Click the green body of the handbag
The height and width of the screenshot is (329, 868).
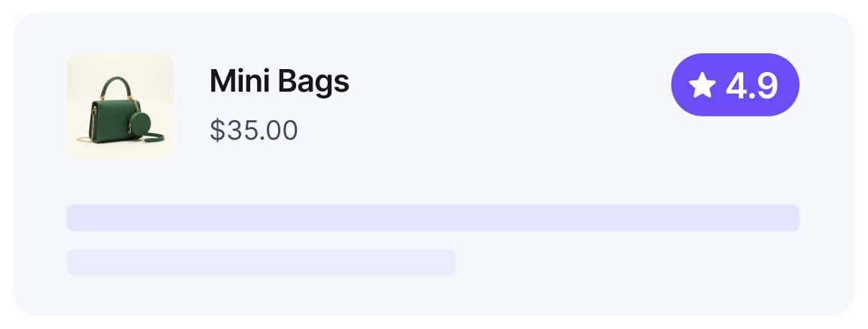coord(107,120)
